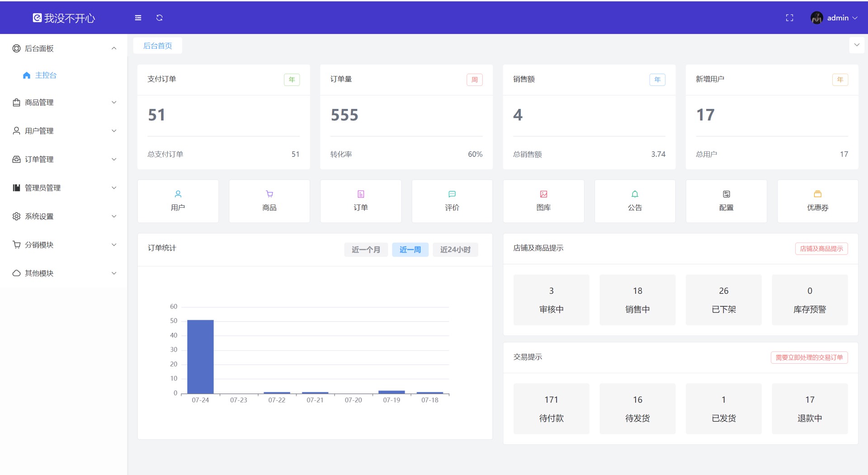This screenshot has width=868, height=475.
Task: Open 公告 shortcut via bell icon
Action: (x=635, y=194)
